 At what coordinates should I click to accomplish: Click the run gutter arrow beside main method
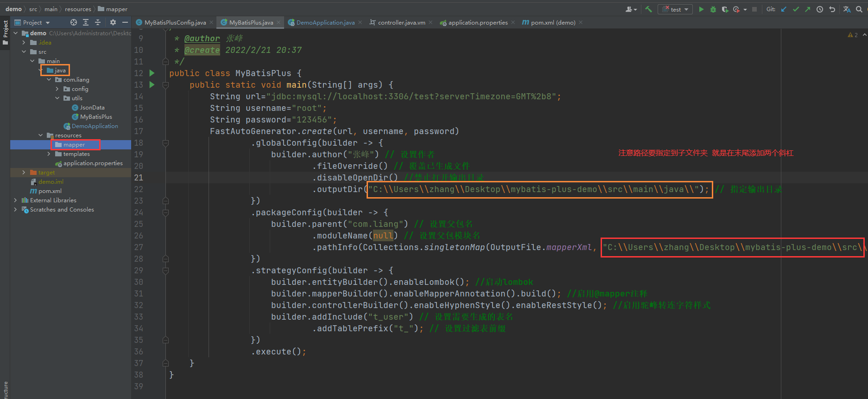tap(152, 84)
